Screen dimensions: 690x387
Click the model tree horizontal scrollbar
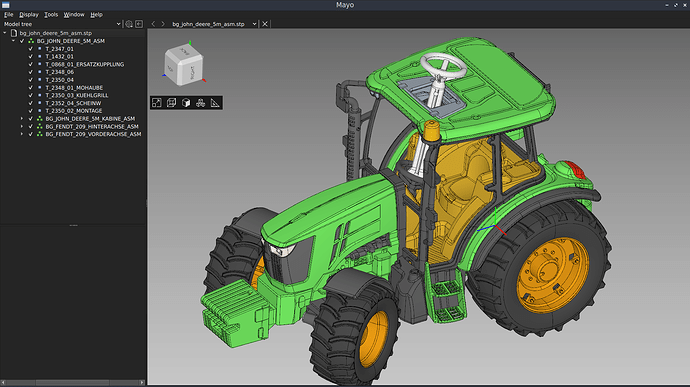(73, 383)
